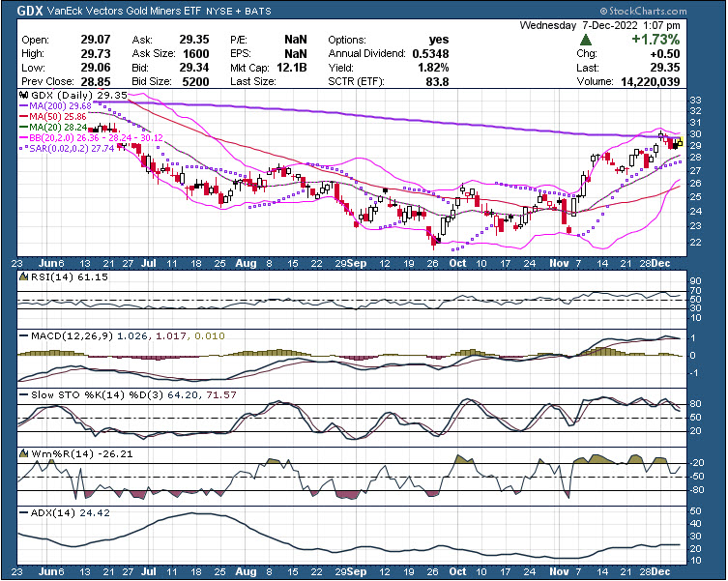Image resolution: width=728 pixels, height=581 pixels.
Task: Click the Low price 29.06
Action: 95,68
